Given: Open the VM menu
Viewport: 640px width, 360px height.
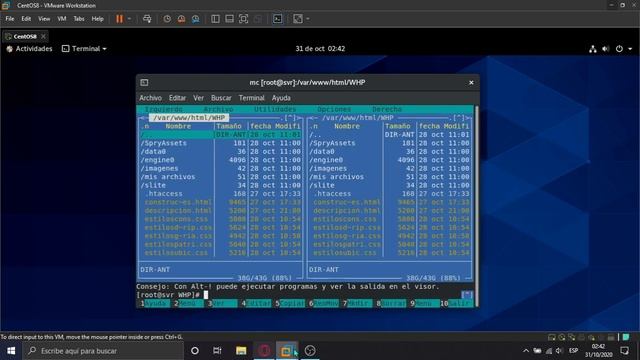Looking at the screenshot, I should (x=62, y=19).
